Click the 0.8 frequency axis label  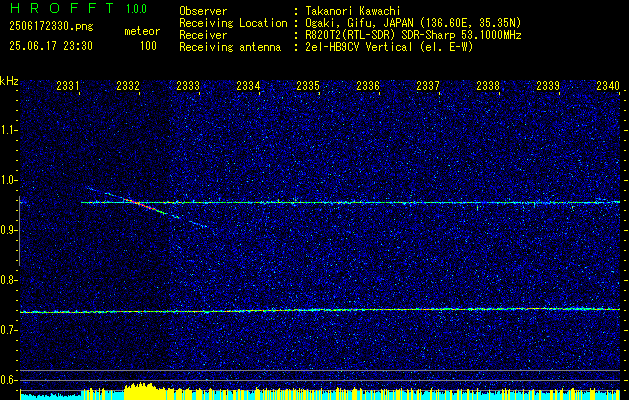(9, 280)
